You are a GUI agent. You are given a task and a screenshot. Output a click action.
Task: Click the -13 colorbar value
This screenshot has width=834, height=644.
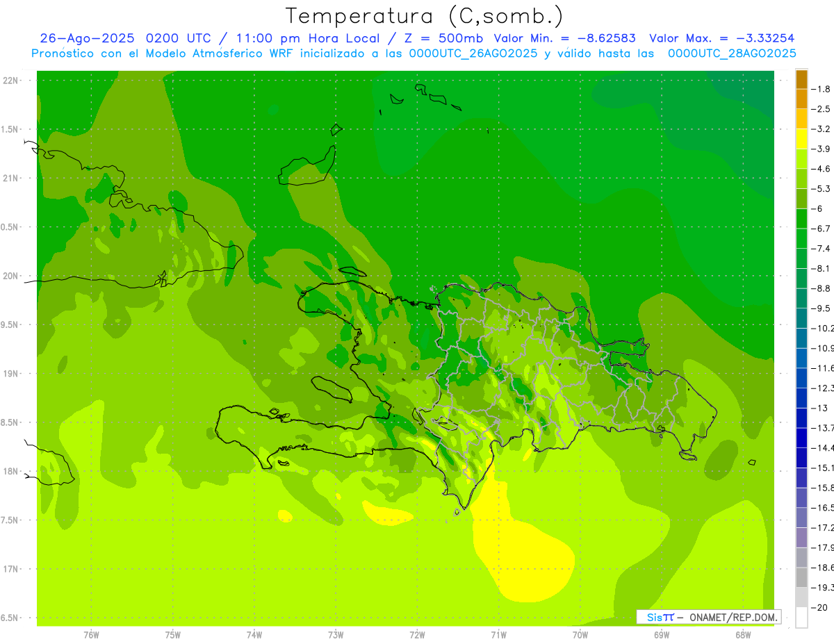pos(820,408)
